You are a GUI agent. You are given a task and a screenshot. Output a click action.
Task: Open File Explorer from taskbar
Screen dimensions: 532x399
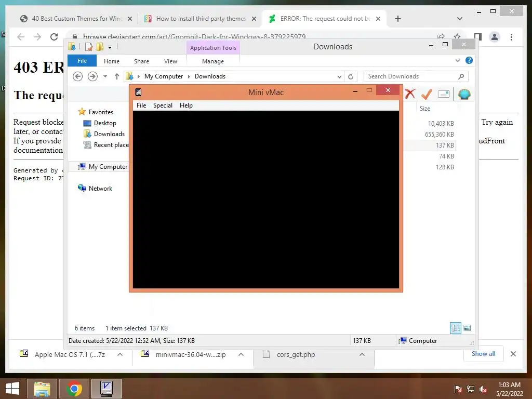[x=42, y=389]
